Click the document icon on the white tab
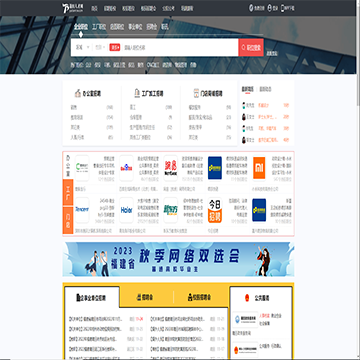Viewport: 360px width, 360px height. tap(78, 297)
